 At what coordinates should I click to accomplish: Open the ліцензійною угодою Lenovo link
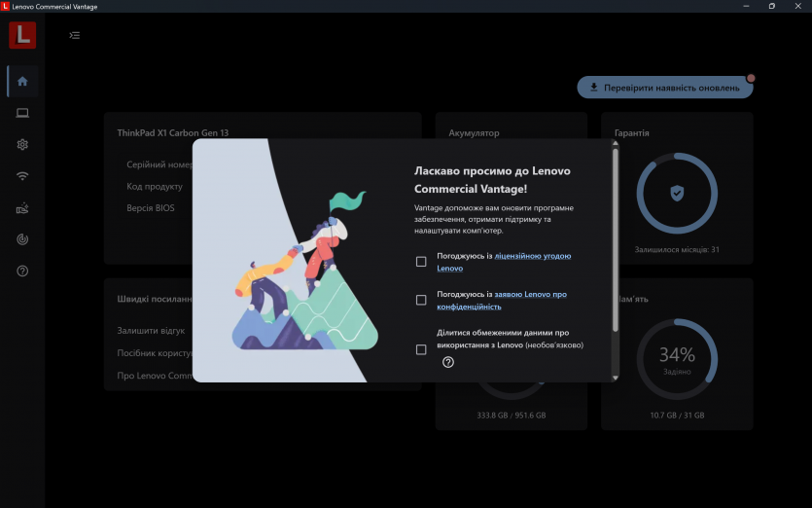[x=532, y=256]
